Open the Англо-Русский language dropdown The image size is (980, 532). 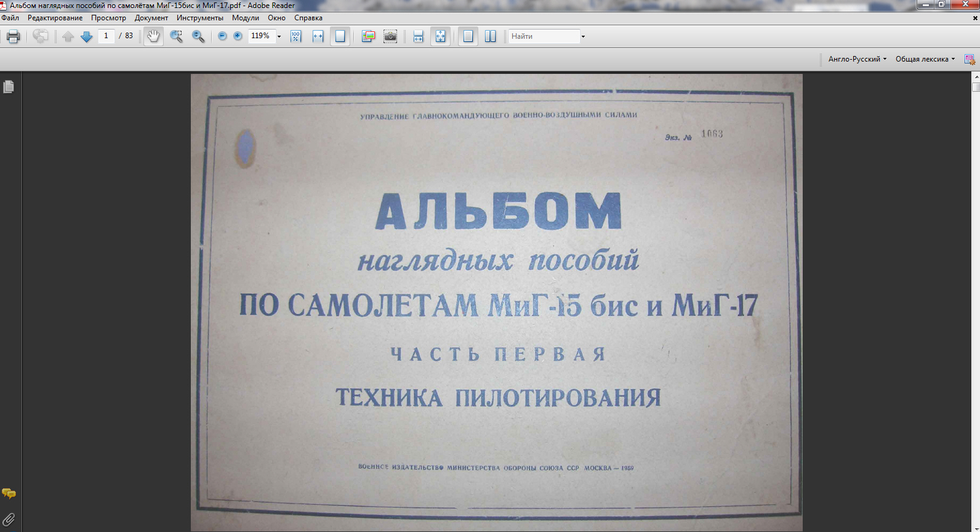coord(857,59)
